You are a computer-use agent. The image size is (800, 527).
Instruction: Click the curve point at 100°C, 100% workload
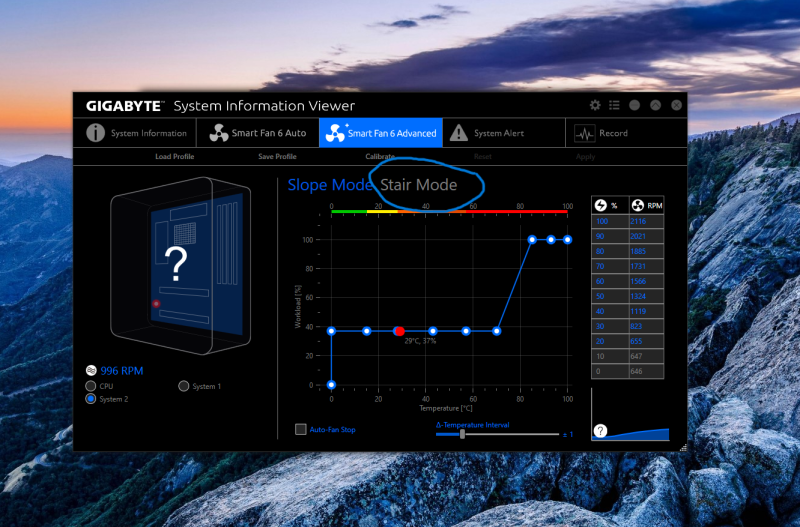567,239
